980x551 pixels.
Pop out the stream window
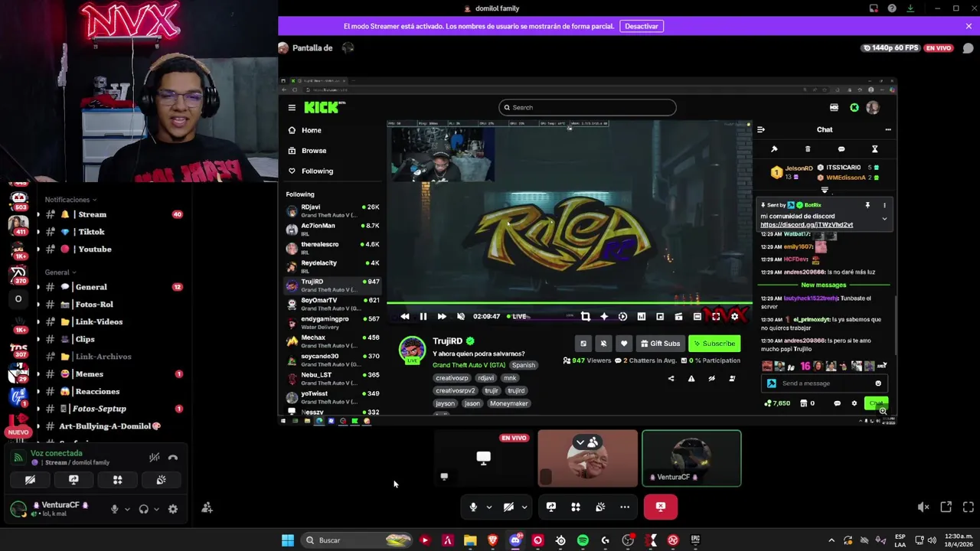(946, 507)
